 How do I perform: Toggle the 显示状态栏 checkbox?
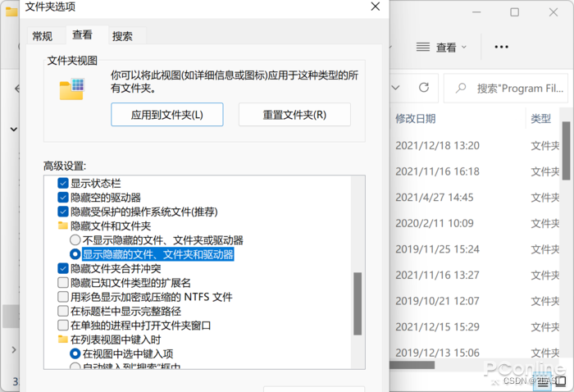point(63,183)
